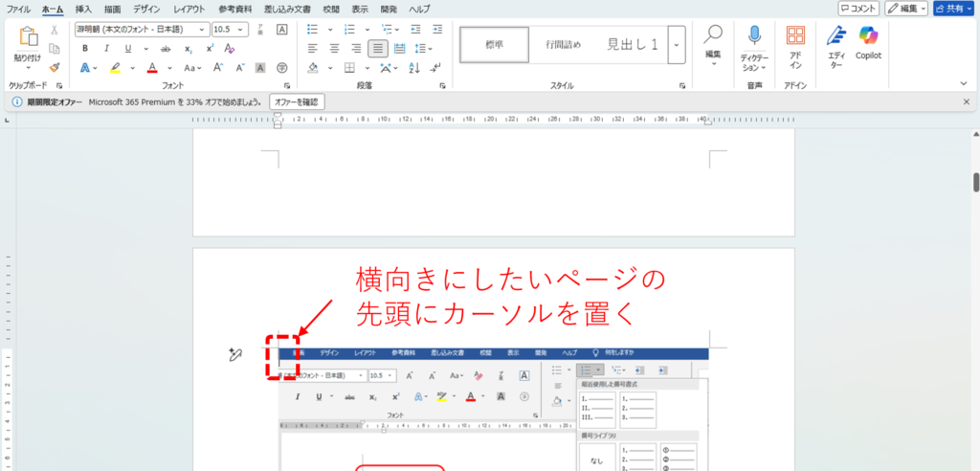Open the Copilot pane
The width and height of the screenshot is (980, 471).
(x=868, y=43)
